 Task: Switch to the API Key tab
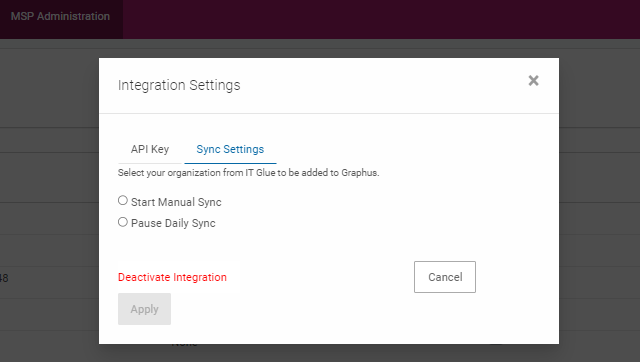tap(150, 149)
